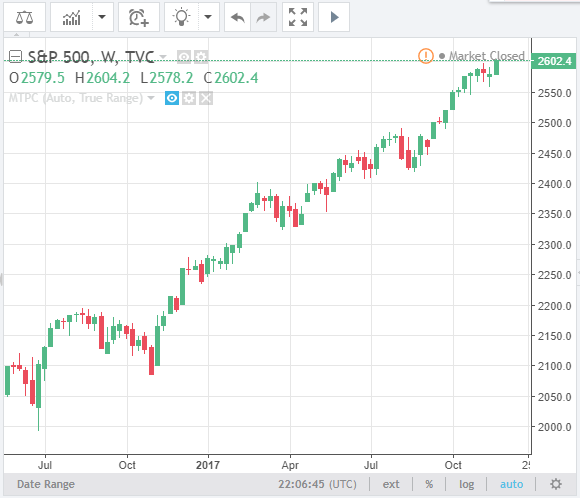Collapse the S&P 500 legend box
The width and height of the screenshot is (580, 498).
click(x=15, y=57)
